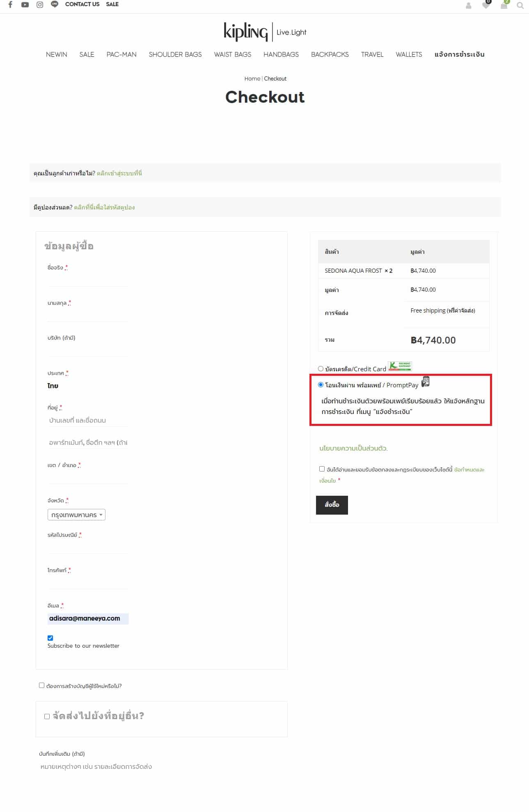This screenshot has width=529, height=812.
Task: Uncheck Subscribe to our newsletter
Action: 50,638
